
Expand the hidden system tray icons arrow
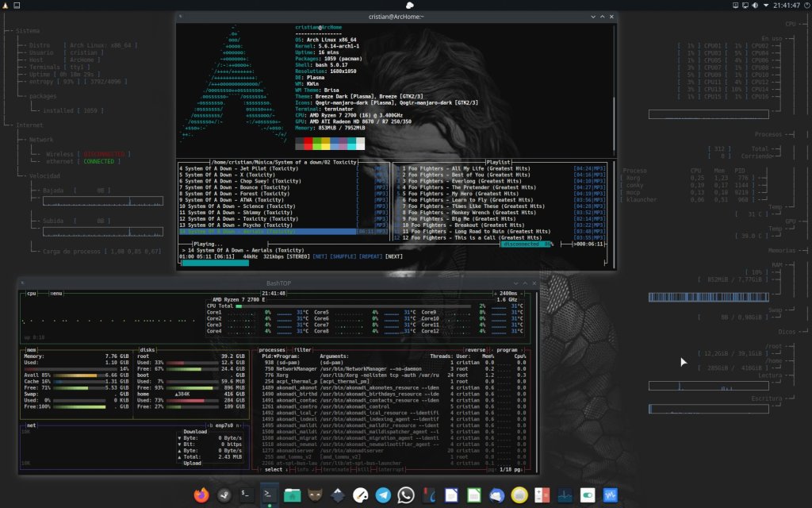coord(767,6)
